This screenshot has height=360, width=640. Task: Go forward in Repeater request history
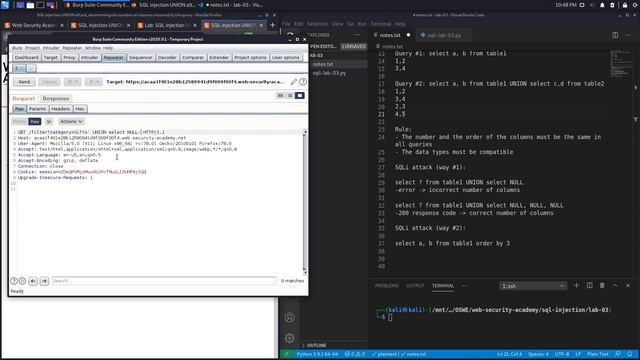[93, 82]
